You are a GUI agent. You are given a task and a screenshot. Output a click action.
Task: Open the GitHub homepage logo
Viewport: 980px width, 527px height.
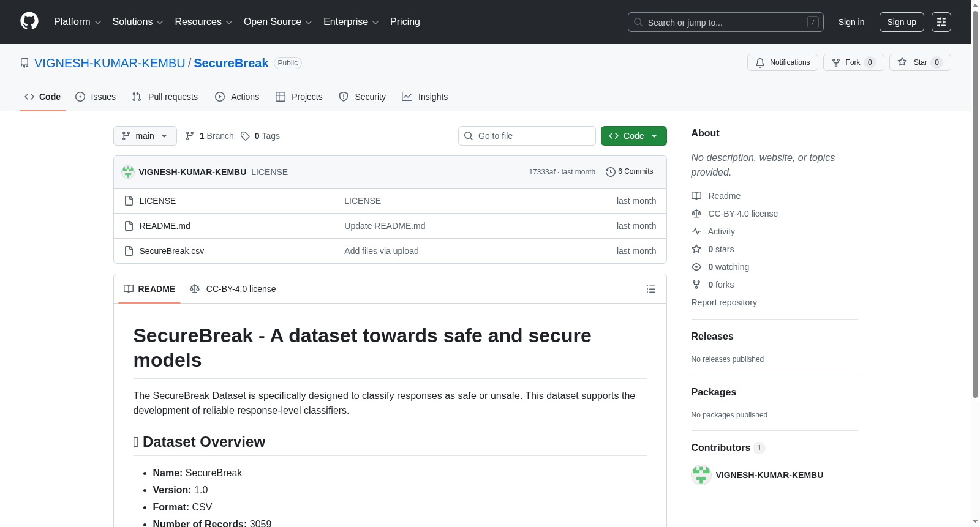point(29,21)
